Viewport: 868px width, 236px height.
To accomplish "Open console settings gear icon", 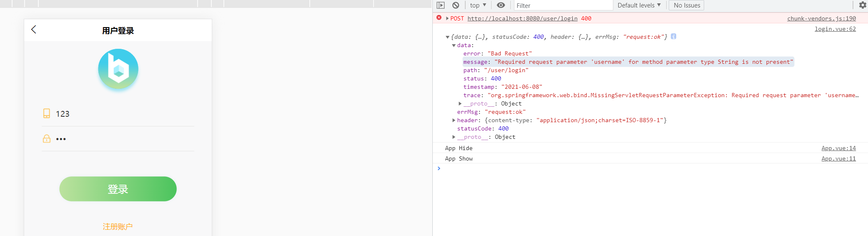I will (x=863, y=5).
